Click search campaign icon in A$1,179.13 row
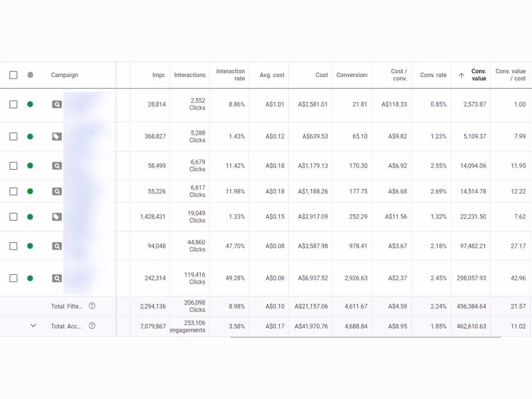Viewport: 532px width, 399px height. (x=57, y=166)
